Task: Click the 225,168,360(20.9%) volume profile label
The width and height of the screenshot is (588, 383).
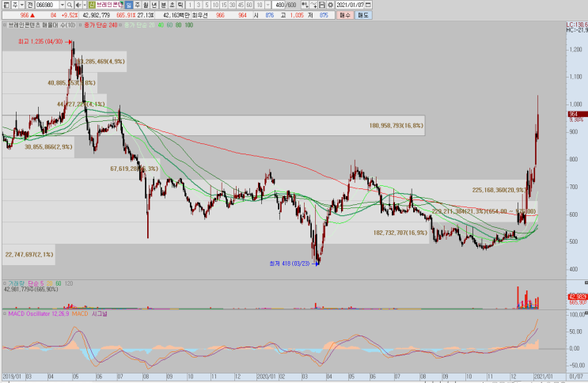Action: tap(499, 190)
